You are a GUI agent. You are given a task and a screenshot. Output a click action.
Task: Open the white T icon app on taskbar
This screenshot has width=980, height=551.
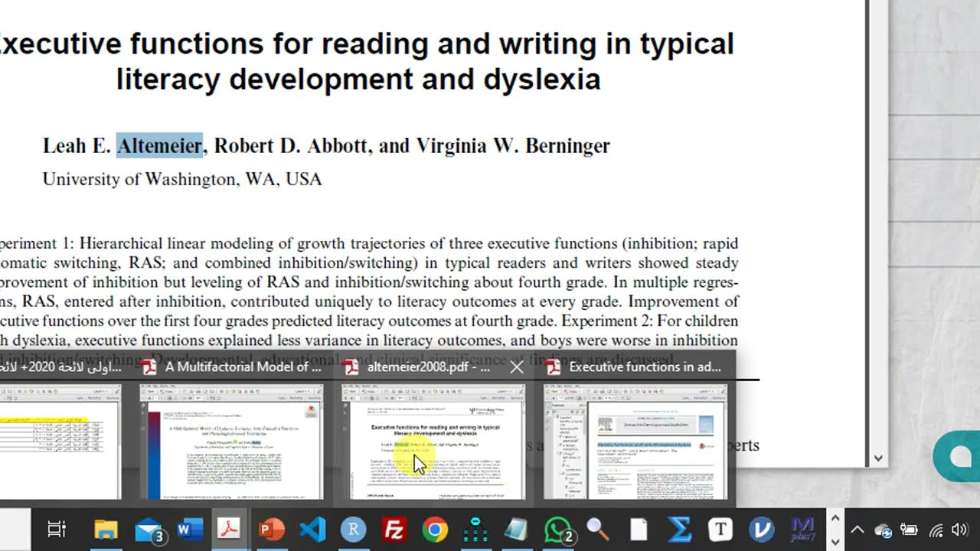coord(720,530)
